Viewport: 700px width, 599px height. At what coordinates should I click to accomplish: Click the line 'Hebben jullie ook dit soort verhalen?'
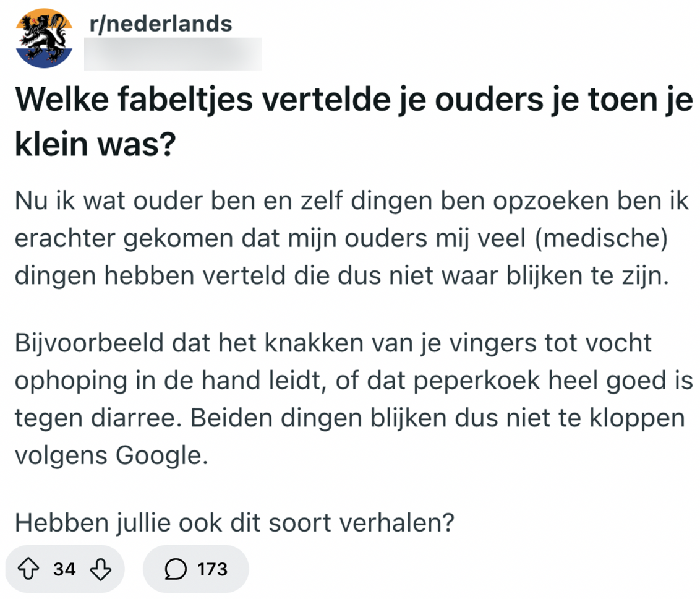(x=234, y=523)
